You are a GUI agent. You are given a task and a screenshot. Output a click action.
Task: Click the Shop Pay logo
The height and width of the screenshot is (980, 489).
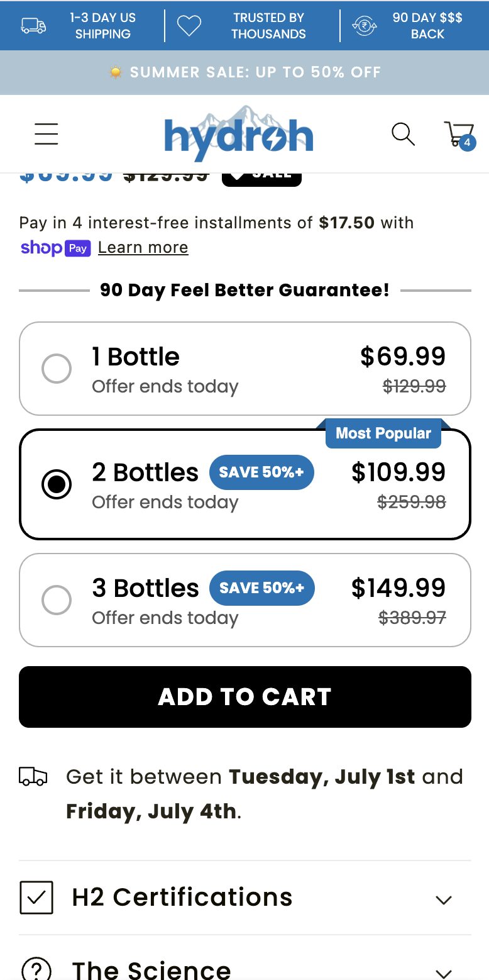[x=55, y=248]
